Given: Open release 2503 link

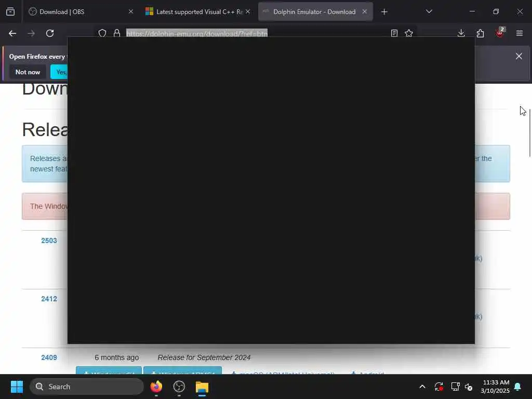Looking at the screenshot, I should point(49,241).
